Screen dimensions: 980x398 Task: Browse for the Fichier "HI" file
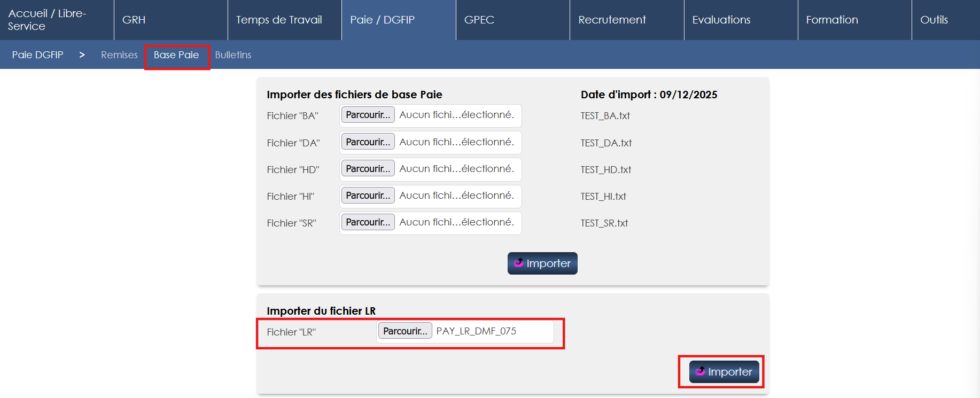pyautogui.click(x=368, y=196)
